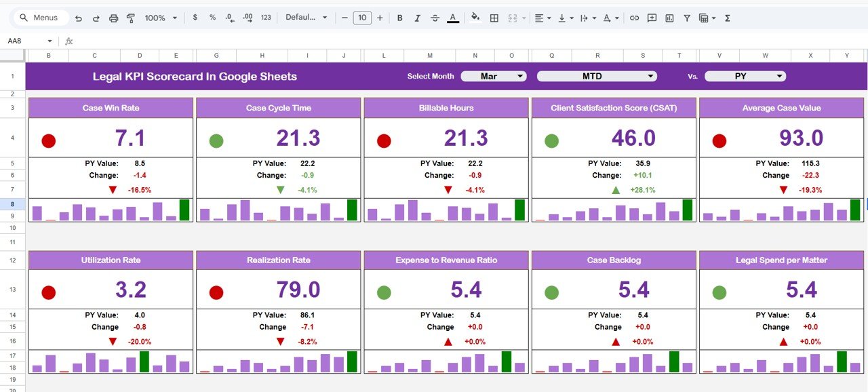Insert a link using the link icon
Image resolution: width=868 pixels, height=392 pixels.
(634, 18)
